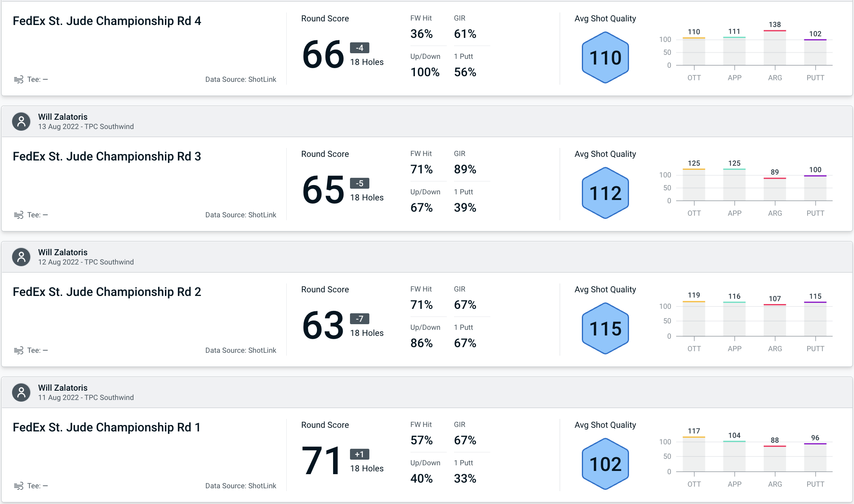The image size is (854, 504).
Task: Click the 112 shot quality hexagon
Action: (605, 193)
